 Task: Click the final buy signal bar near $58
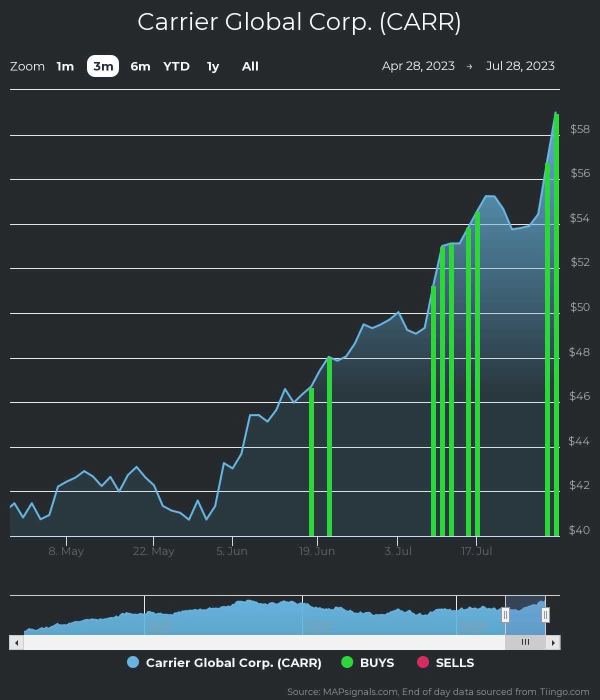coord(556,325)
